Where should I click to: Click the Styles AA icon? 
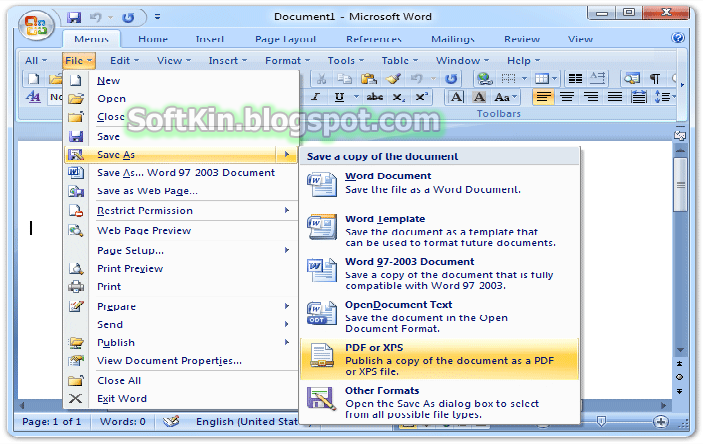33,97
